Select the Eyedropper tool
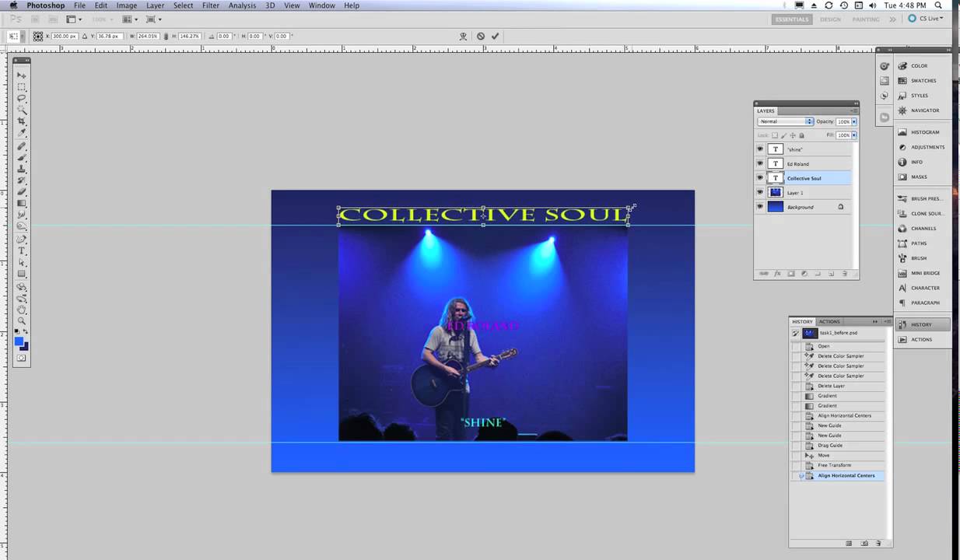 22,134
